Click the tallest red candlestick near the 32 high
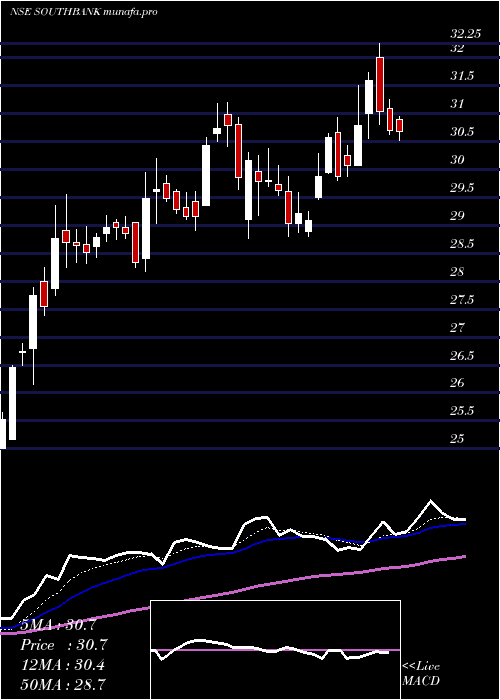This screenshot has width=500, height=700. [380, 84]
